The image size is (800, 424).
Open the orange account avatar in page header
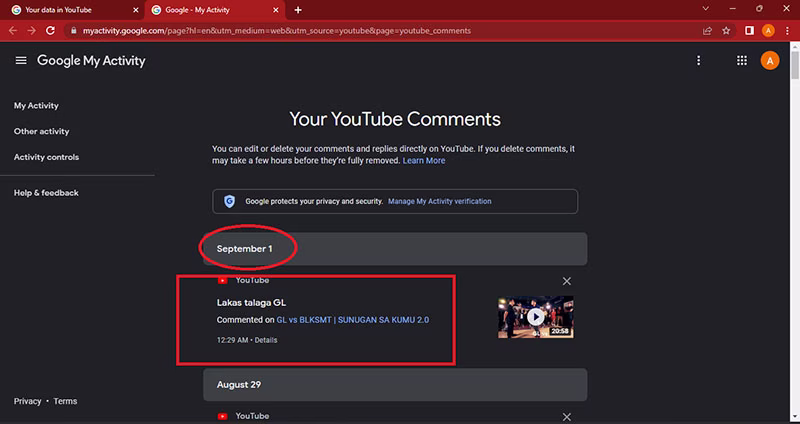tap(769, 61)
